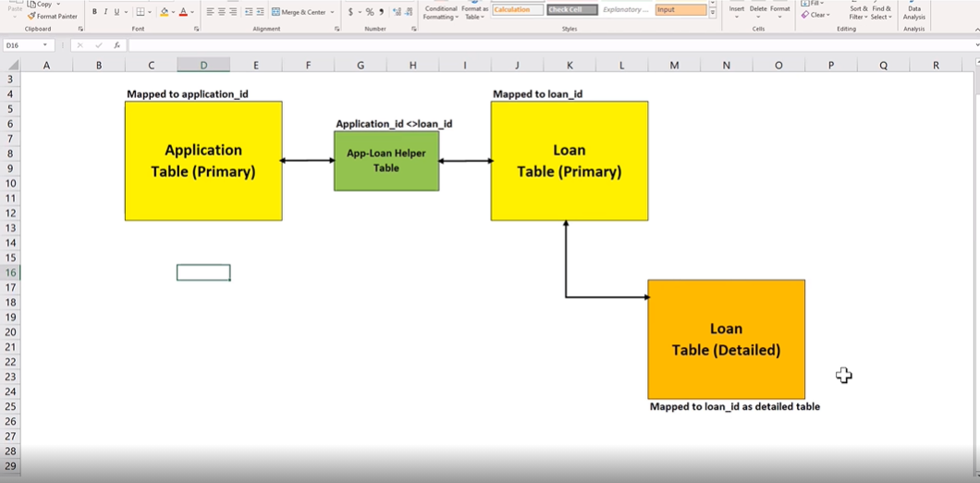The width and height of the screenshot is (980, 483).
Task: Apply center alignment to cell text
Action: pyautogui.click(x=222, y=12)
